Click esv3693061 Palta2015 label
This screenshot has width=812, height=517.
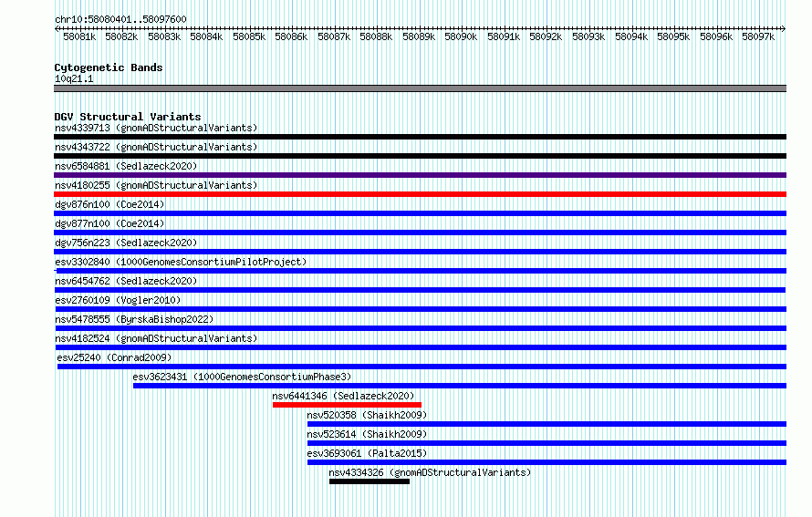367,453
